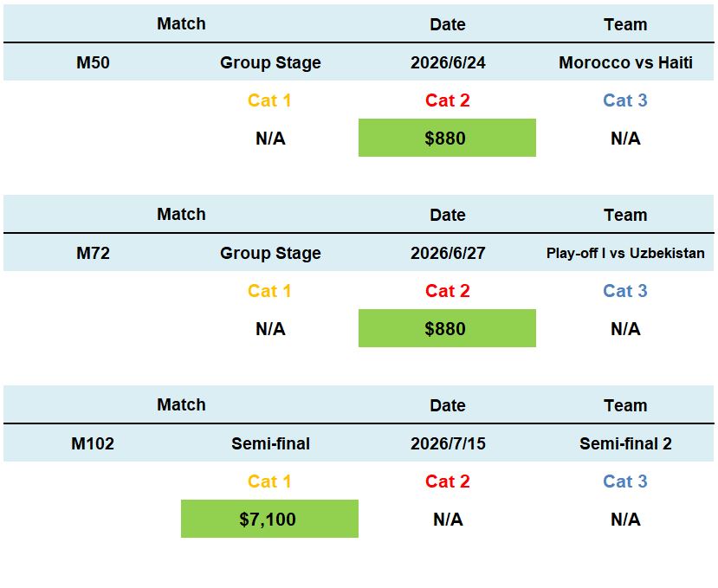Screen dimensions: 718x588
Task: Click the date 2026/7/15
Action: coord(448,443)
